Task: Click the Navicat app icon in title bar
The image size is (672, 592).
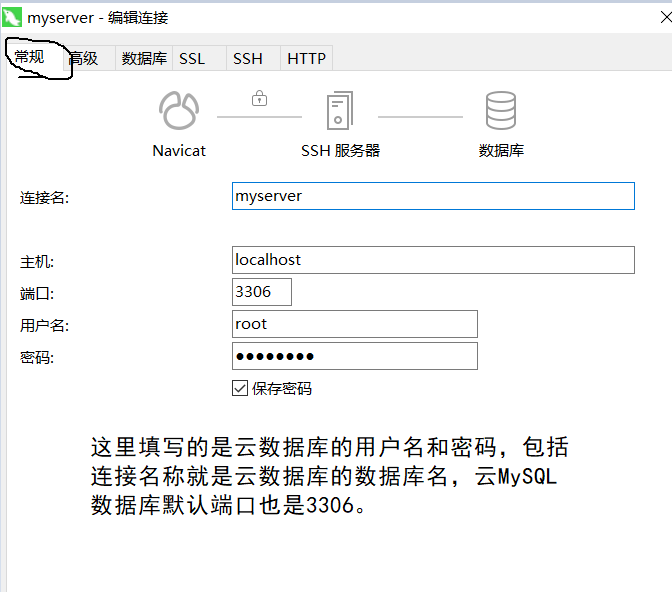Action: pos(12,18)
